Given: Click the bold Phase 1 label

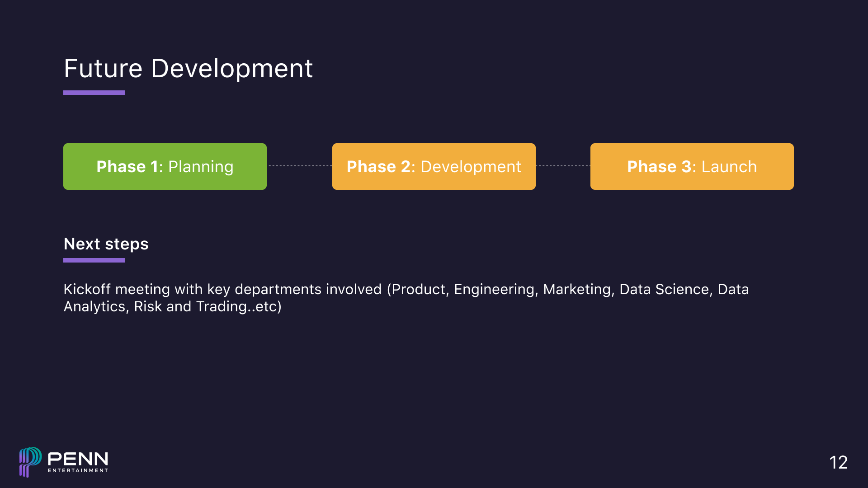Looking at the screenshot, I should click(128, 166).
